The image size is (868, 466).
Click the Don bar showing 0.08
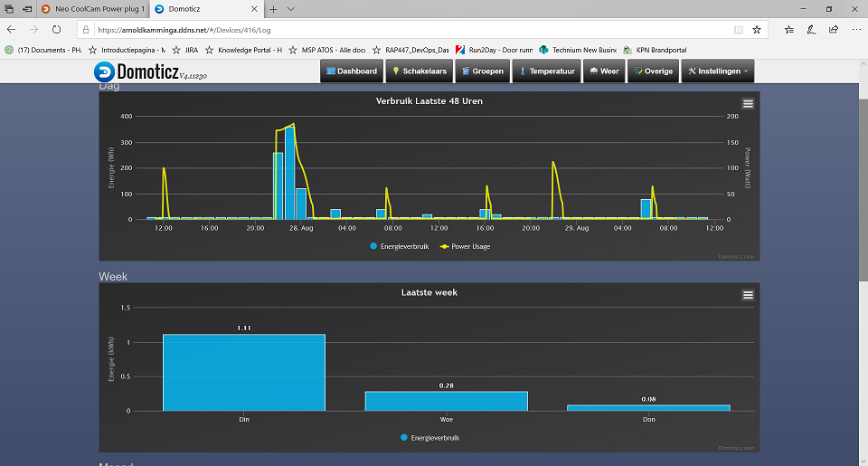point(649,408)
